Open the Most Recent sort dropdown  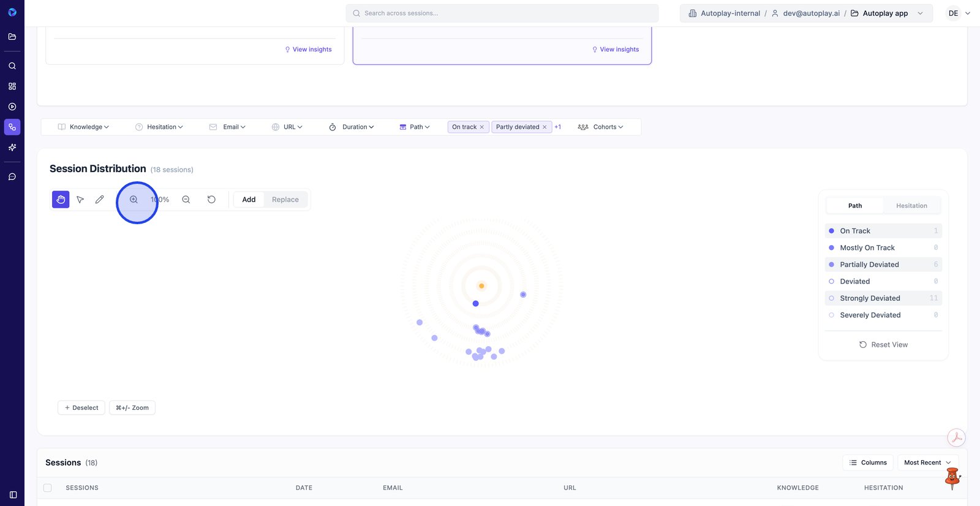click(x=927, y=463)
